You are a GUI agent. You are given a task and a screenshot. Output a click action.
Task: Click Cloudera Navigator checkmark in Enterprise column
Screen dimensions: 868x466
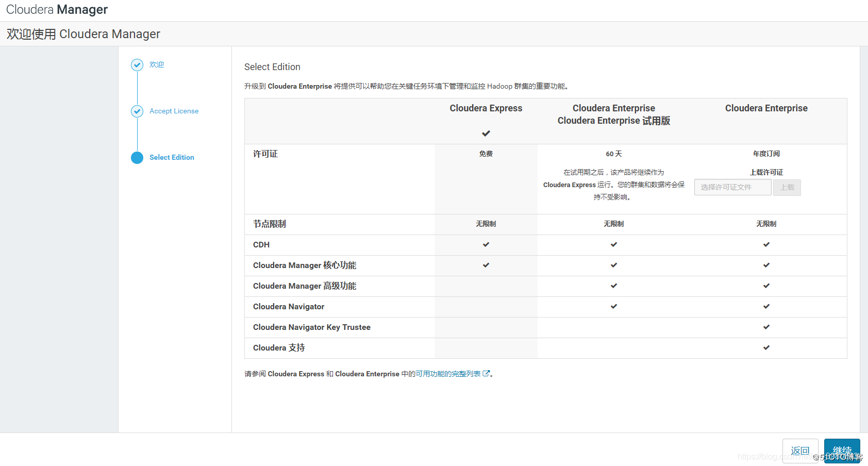(x=766, y=306)
